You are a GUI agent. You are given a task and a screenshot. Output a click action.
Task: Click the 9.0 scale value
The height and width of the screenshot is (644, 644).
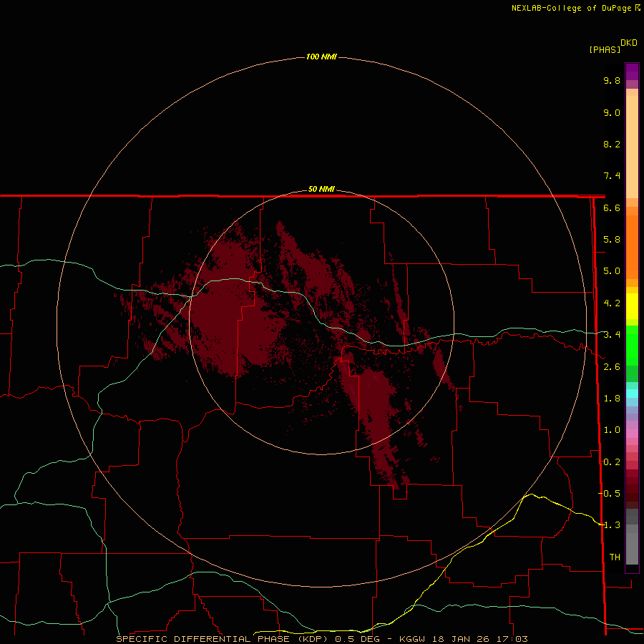point(612,112)
